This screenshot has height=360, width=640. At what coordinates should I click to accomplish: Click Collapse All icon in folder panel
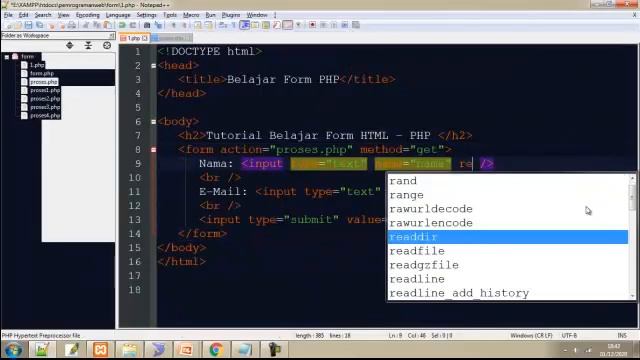tap(88, 45)
